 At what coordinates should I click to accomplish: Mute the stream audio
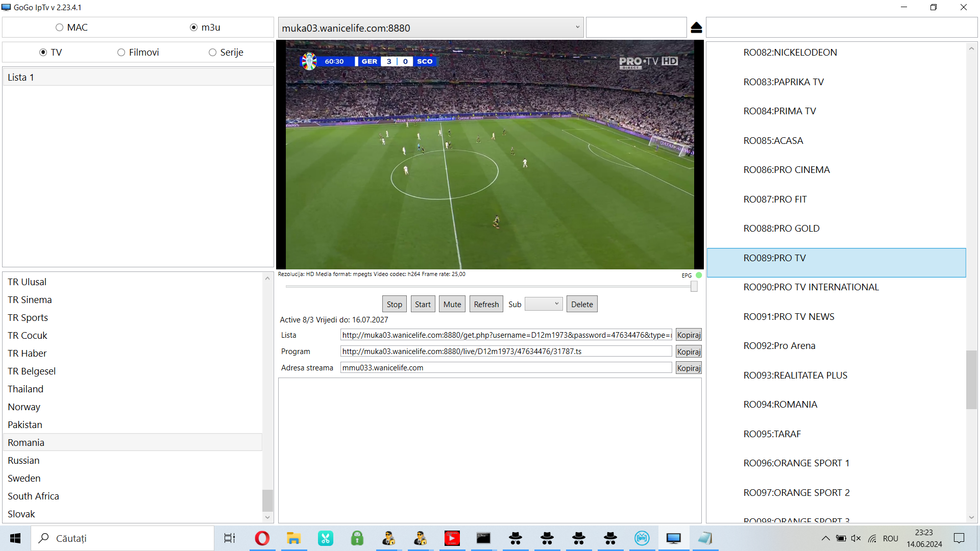coord(452,304)
